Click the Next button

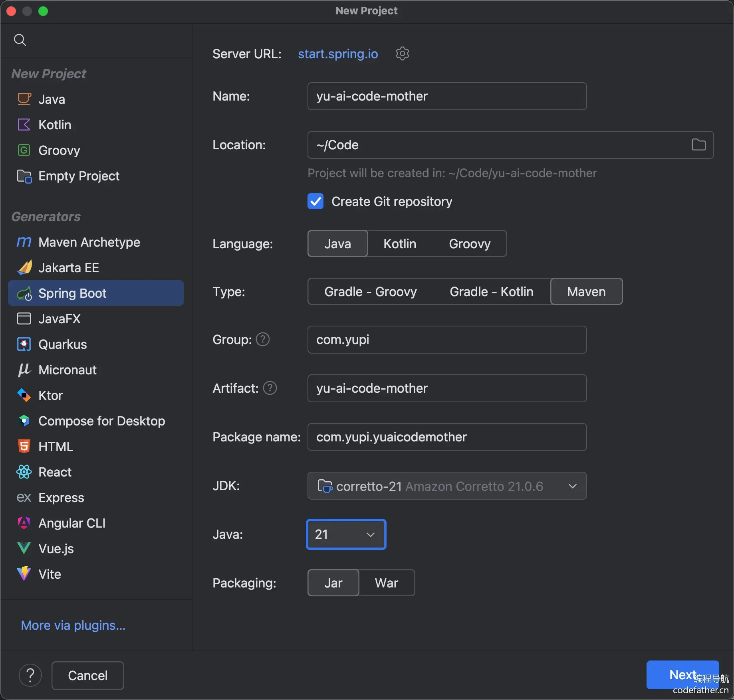[x=682, y=675]
